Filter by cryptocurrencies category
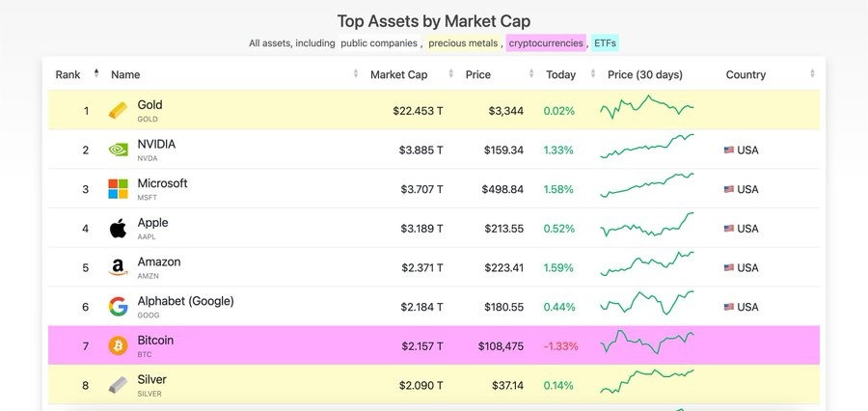The width and height of the screenshot is (868, 411). pos(546,43)
